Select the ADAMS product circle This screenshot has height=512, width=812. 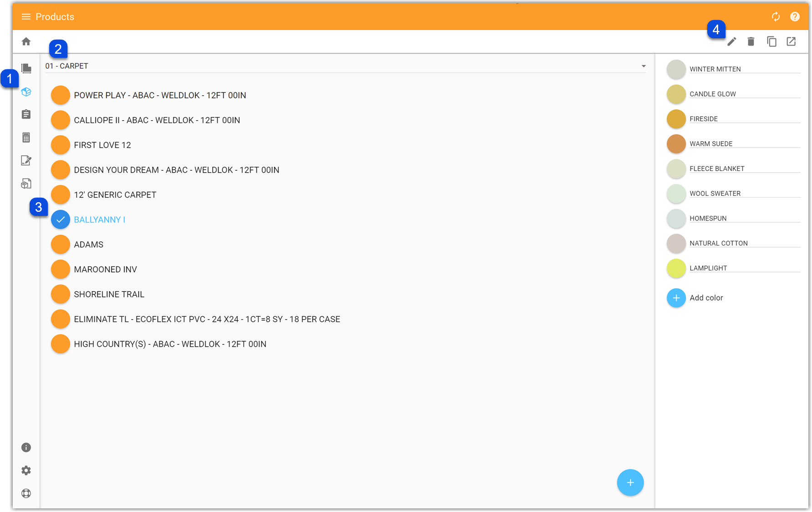tap(61, 245)
